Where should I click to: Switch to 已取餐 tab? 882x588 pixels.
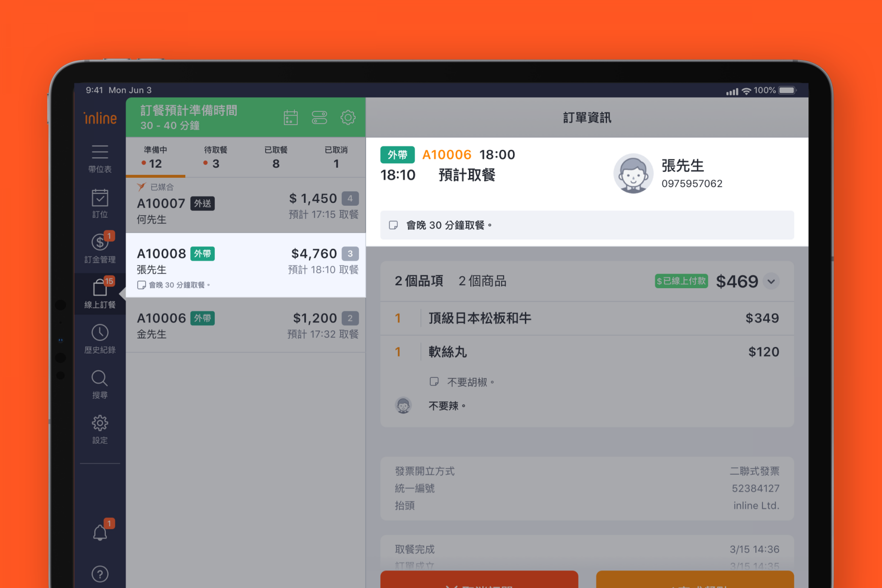[x=276, y=157]
